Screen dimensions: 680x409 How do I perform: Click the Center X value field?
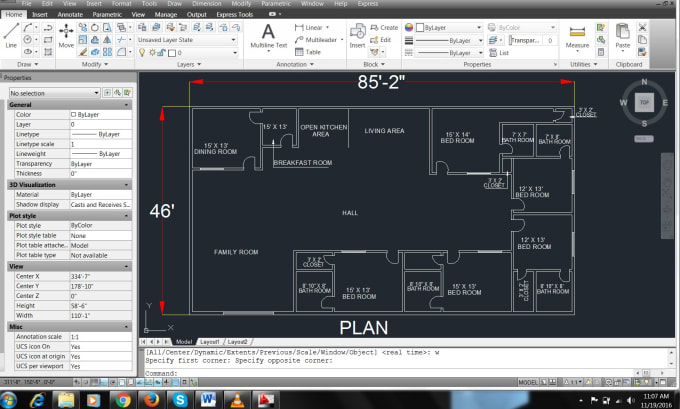101,276
